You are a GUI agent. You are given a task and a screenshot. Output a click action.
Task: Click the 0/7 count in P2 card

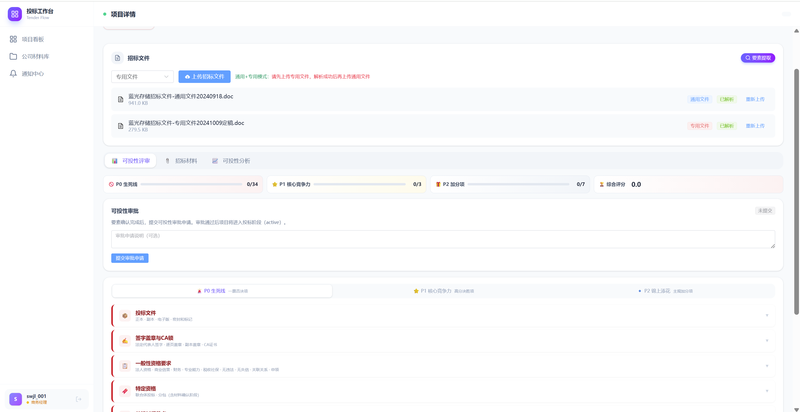pos(581,184)
